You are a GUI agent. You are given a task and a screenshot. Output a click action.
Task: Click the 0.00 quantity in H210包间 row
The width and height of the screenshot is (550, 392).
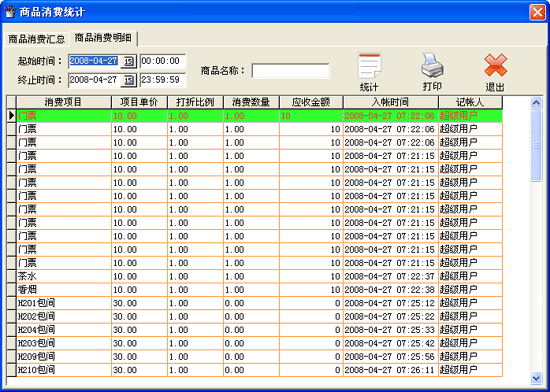coord(234,370)
